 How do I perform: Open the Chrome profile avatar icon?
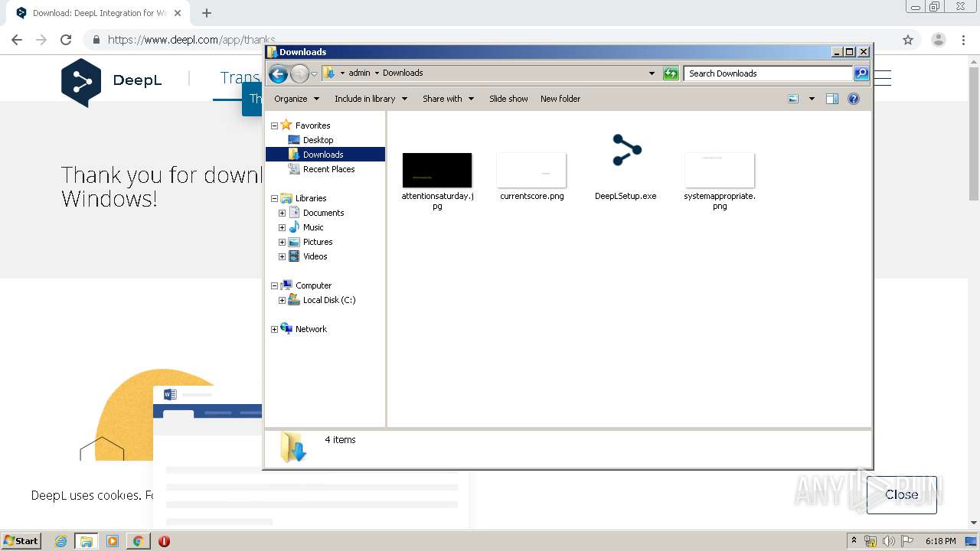point(939,40)
